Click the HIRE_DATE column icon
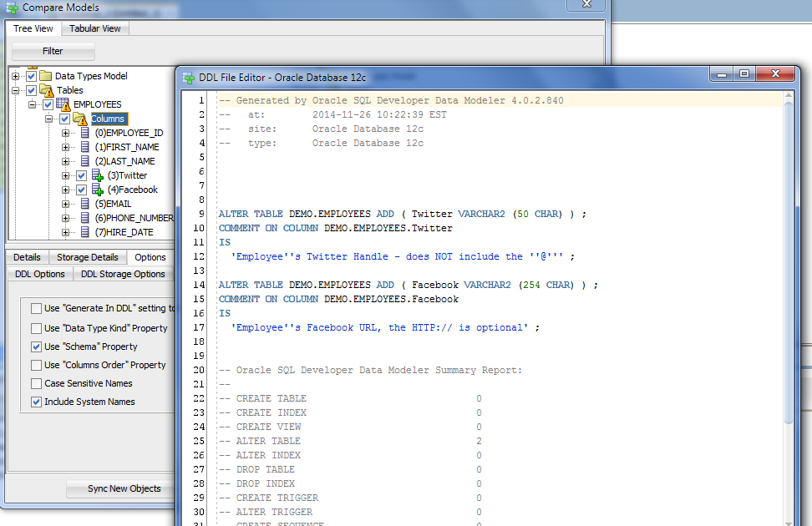Screen dimensions: 812x526 coord(85,232)
